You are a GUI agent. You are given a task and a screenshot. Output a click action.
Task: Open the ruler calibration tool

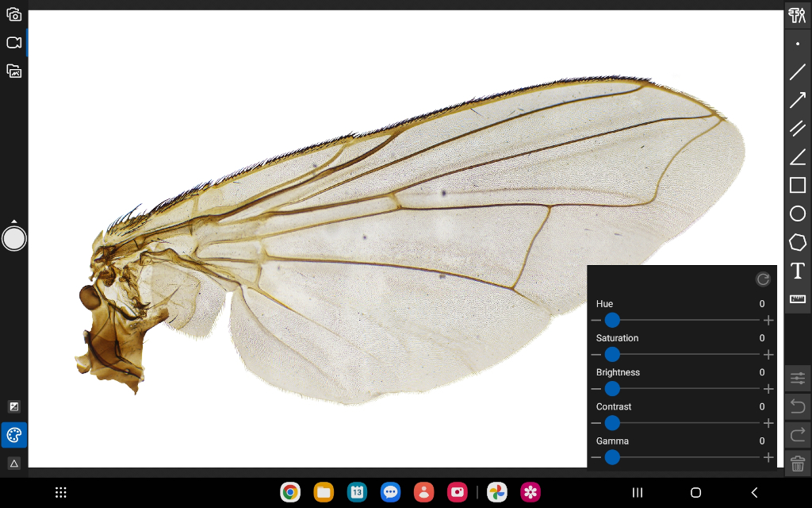click(x=798, y=299)
